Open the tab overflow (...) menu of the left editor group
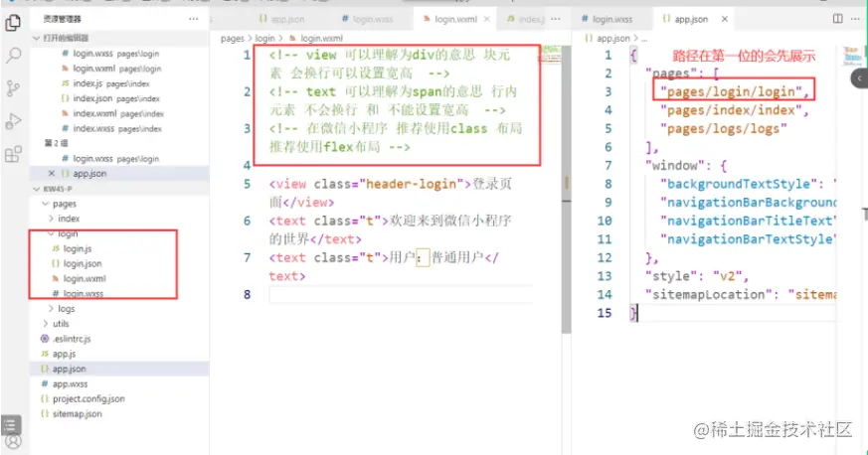Viewport: 868px width, 455px height. (555, 19)
